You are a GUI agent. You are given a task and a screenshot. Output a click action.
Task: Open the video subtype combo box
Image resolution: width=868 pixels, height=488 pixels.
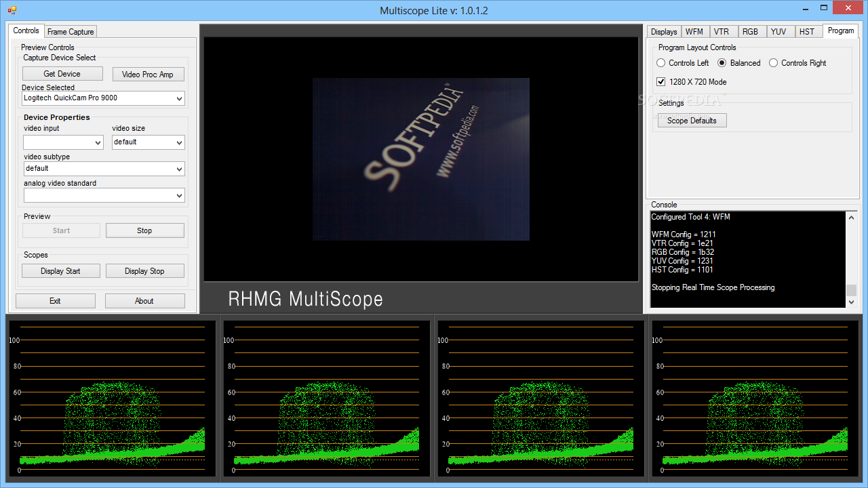(x=103, y=169)
